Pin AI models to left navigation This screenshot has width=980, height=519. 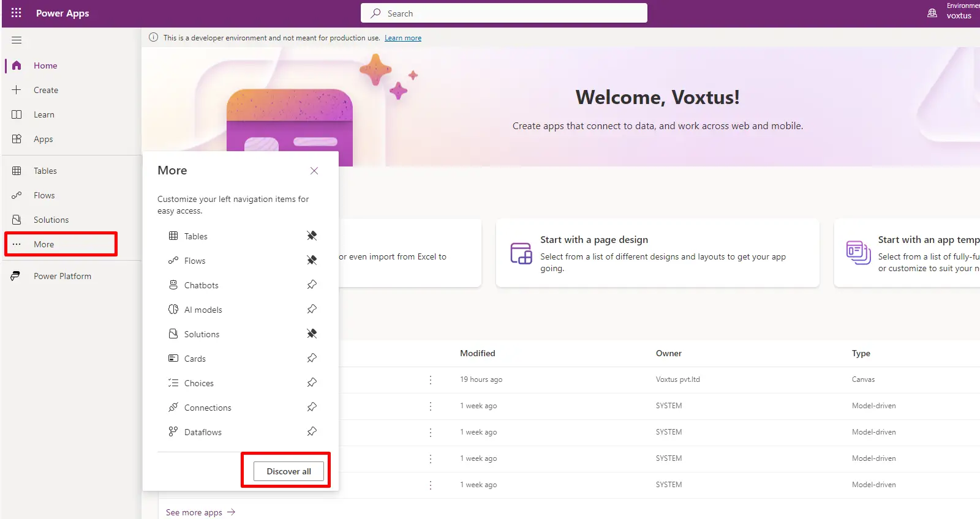coord(312,309)
